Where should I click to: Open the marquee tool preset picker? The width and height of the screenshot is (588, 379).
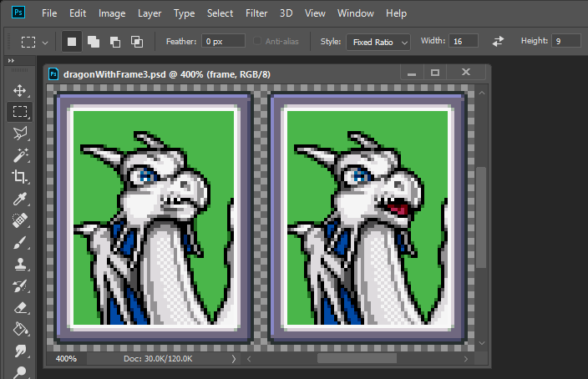tap(33, 41)
